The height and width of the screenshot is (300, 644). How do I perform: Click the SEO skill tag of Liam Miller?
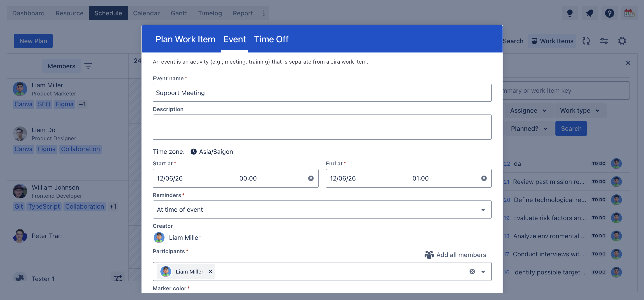(x=44, y=104)
